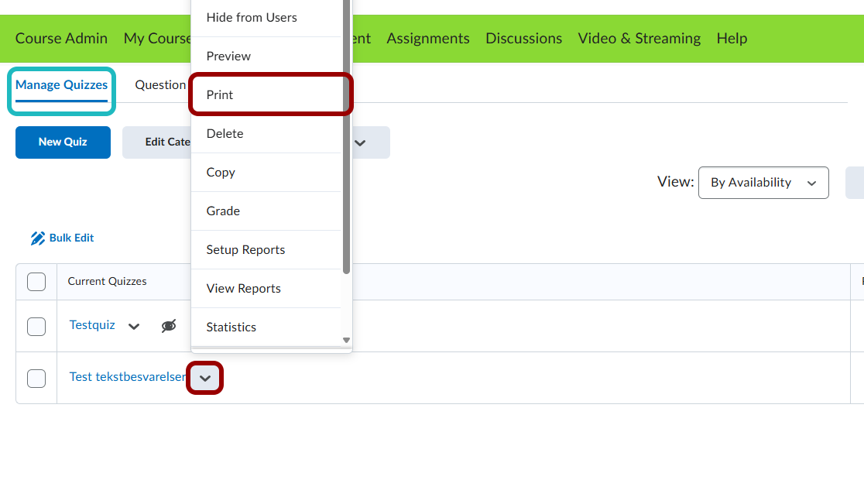Click the Bulk Edit pencil icon

point(38,238)
